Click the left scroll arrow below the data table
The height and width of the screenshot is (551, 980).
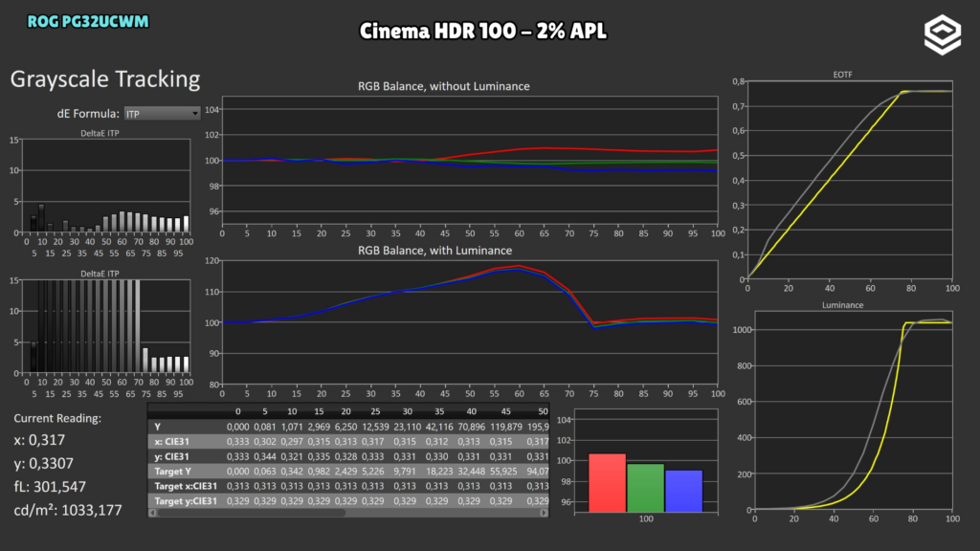click(x=152, y=513)
